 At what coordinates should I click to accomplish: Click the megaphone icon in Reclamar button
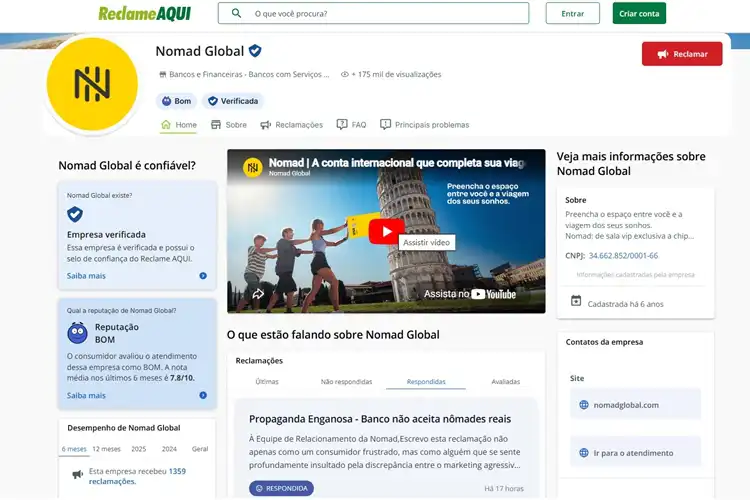click(663, 54)
